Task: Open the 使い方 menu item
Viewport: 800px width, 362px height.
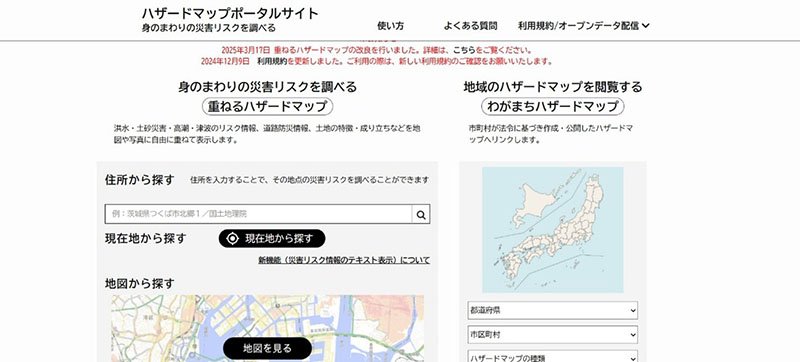Action: (390, 25)
